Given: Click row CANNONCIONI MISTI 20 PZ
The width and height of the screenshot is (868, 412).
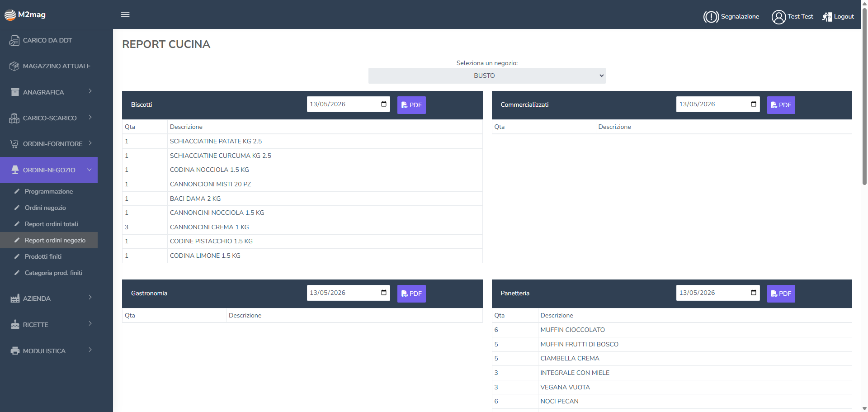Looking at the screenshot, I should tap(302, 184).
